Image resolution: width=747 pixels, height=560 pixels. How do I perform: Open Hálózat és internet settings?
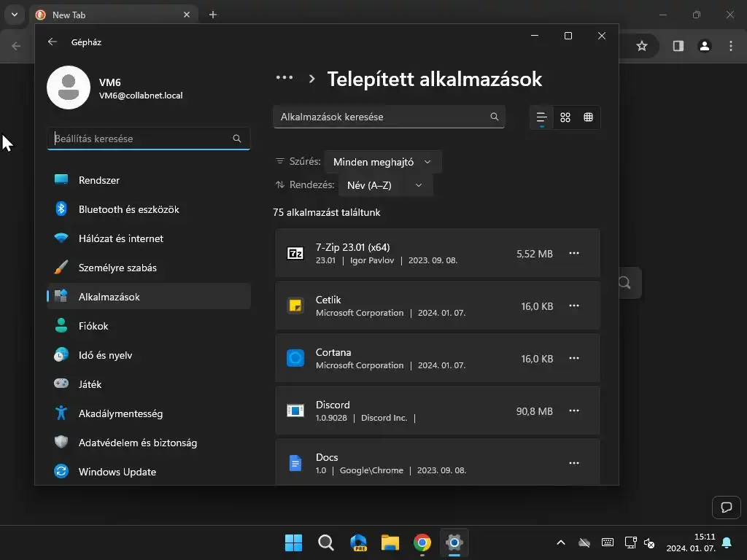(149, 238)
